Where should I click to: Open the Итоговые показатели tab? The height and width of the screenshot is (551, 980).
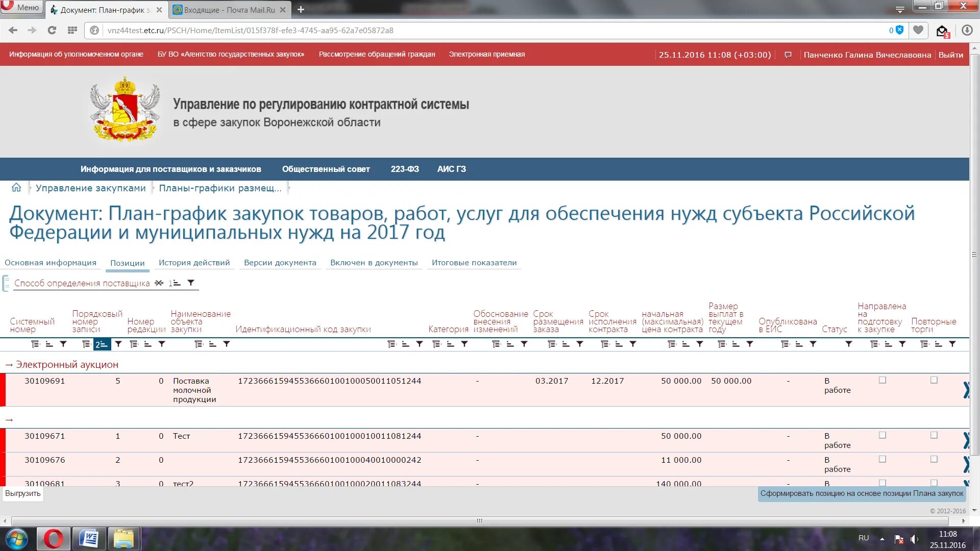(x=474, y=263)
